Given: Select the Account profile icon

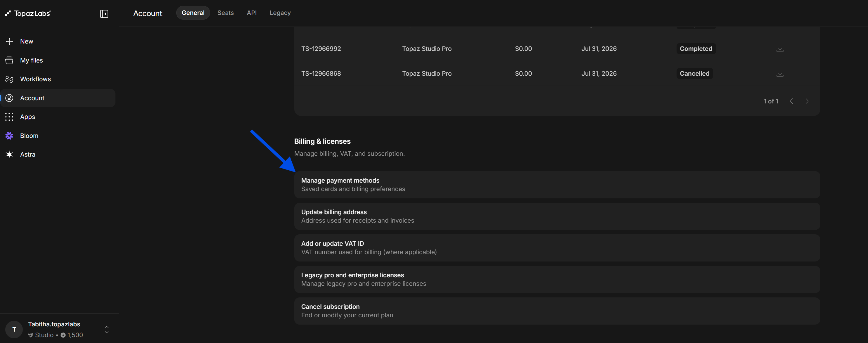Looking at the screenshot, I should click(x=9, y=98).
